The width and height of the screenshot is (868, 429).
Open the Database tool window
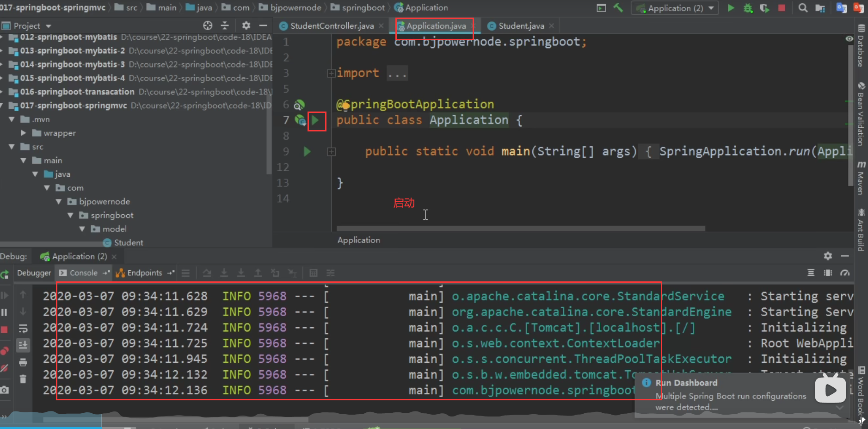coord(861,45)
